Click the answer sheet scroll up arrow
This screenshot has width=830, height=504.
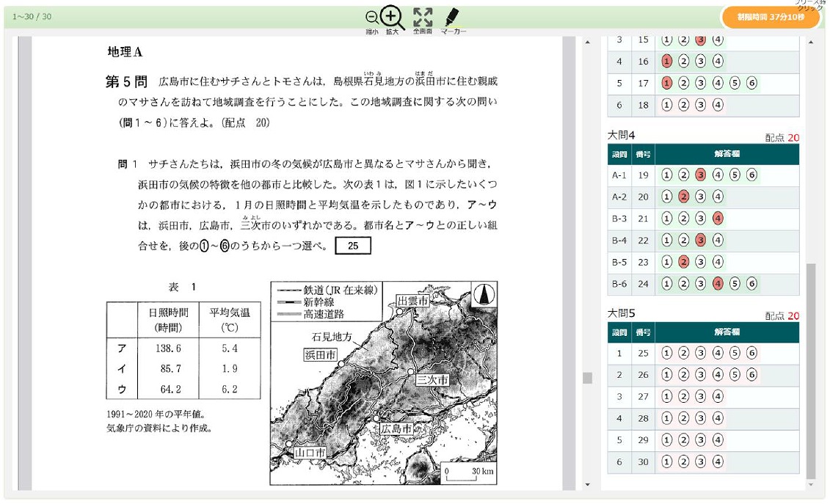(811, 43)
